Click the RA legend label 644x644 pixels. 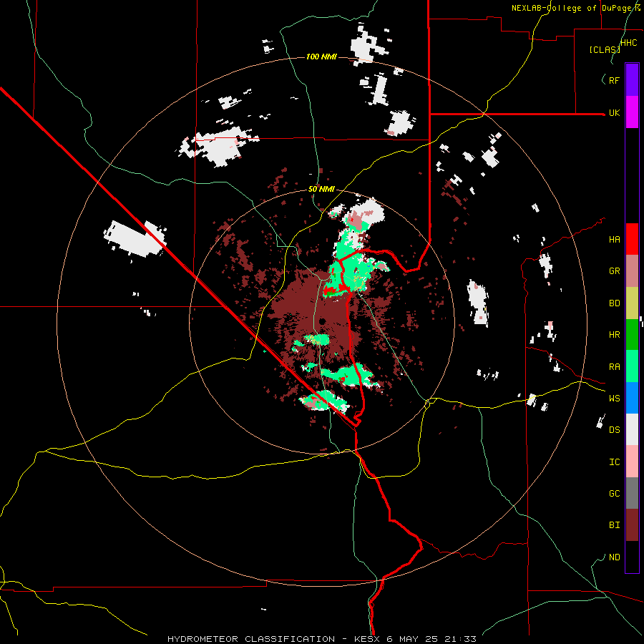click(614, 367)
